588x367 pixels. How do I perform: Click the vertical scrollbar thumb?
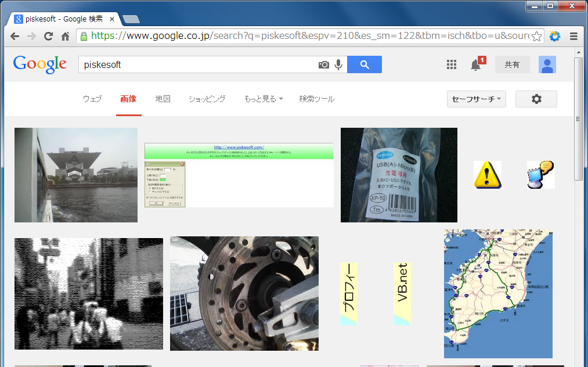coord(578,119)
